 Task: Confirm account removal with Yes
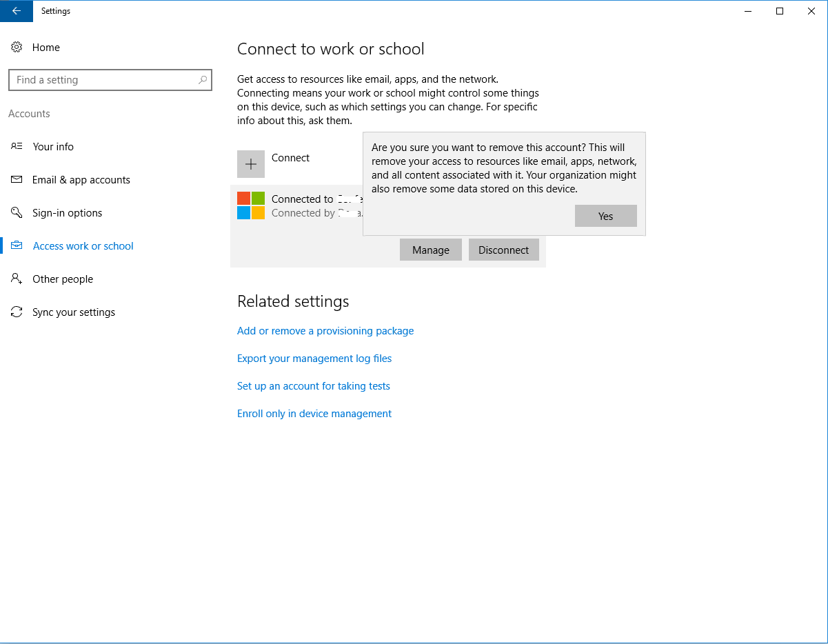pyautogui.click(x=605, y=217)
